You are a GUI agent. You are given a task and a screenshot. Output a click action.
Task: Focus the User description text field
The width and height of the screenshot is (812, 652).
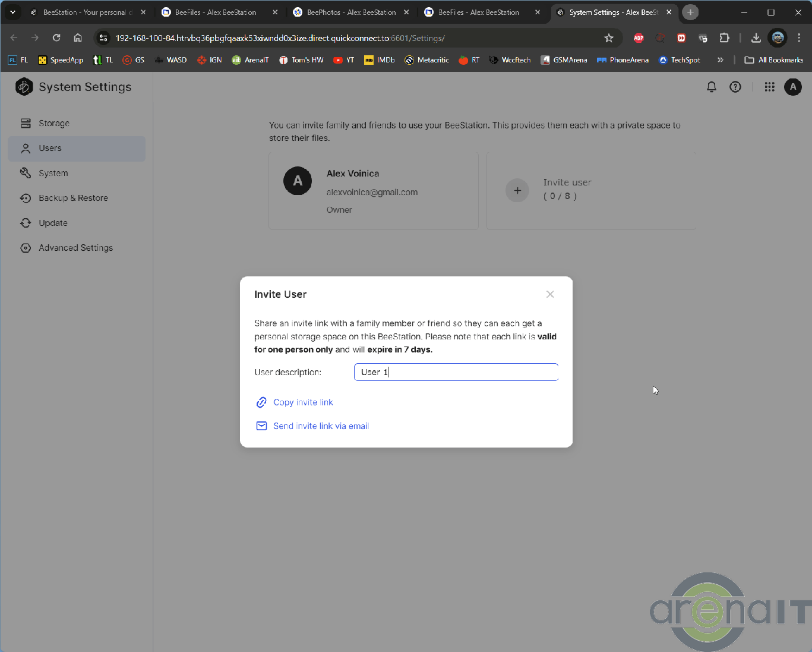(456, 372)
